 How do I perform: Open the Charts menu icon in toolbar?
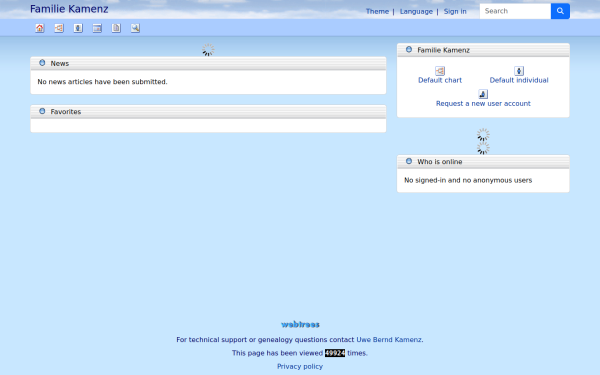tap(59, 28)
